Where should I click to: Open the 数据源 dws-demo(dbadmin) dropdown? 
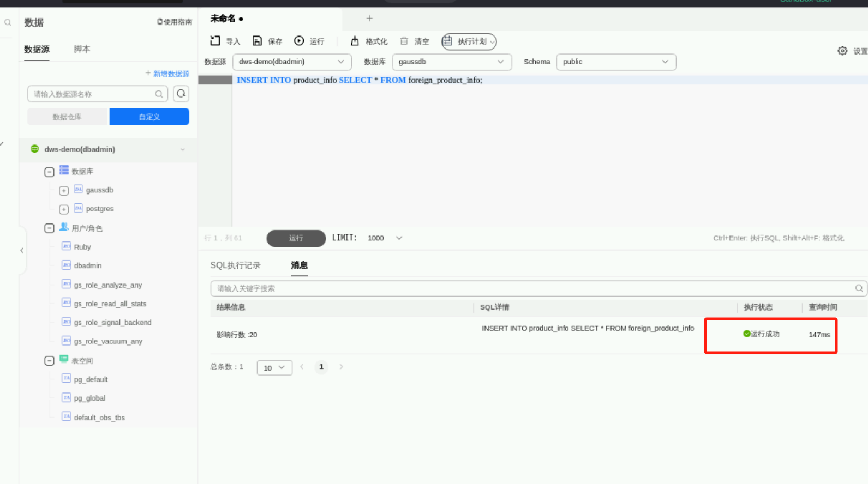tap(292, 62)
